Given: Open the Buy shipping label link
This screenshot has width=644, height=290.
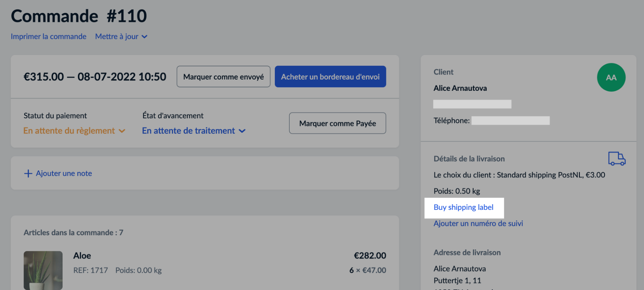Looking at the screenshot, I should coord(463,207).
